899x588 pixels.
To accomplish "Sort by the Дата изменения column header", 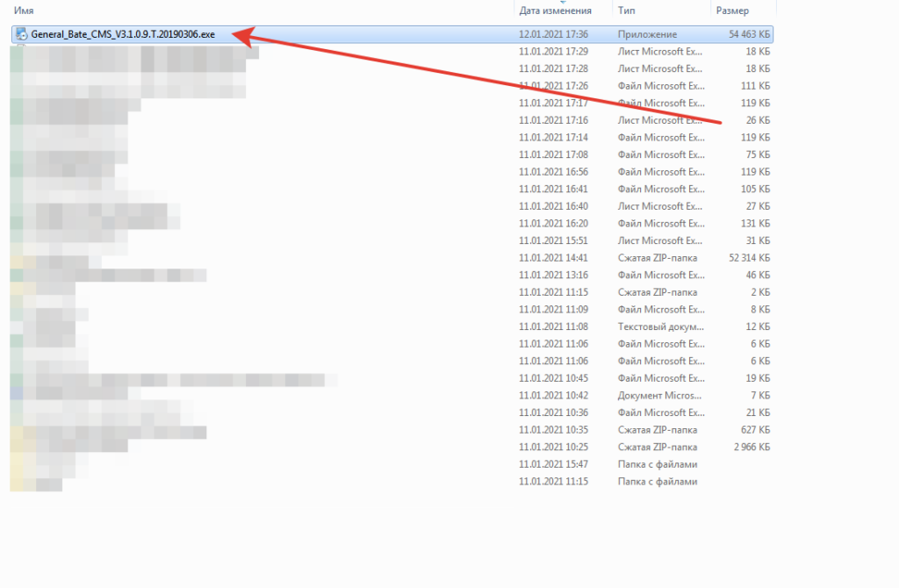I will pos(555,11).
